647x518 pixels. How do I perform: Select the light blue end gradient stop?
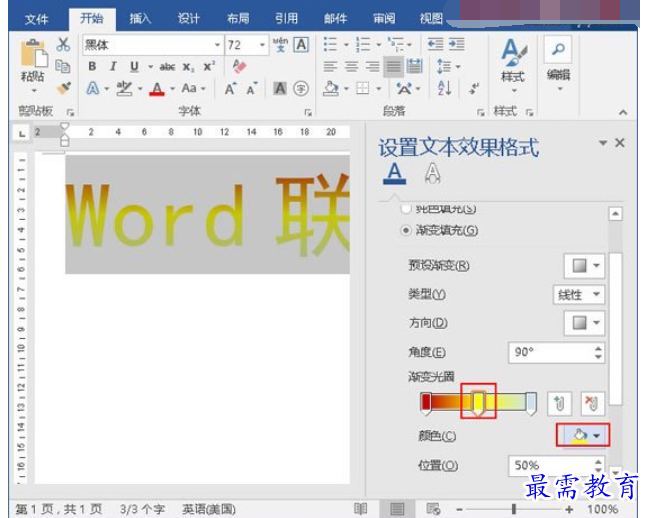(x=531, y=403)
